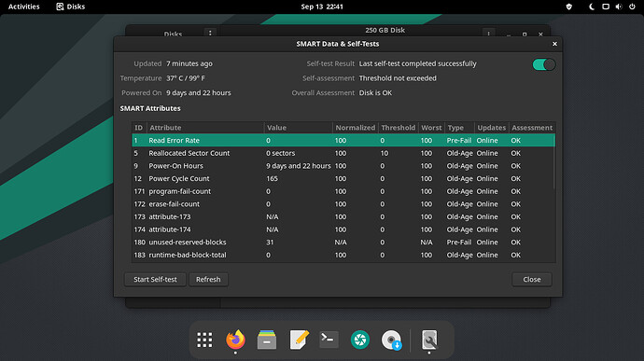The image size is (644, 361).
Task: Open the Files manager from dock
Action: point(267,340)
